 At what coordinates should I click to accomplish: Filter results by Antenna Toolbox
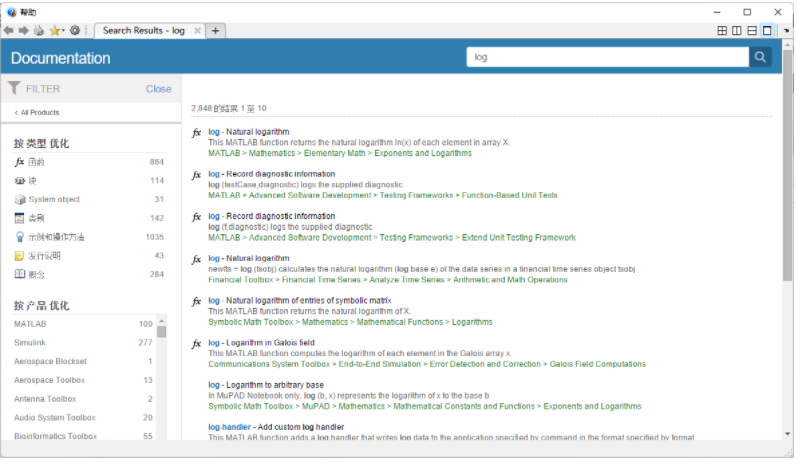(x=45, y=399)
